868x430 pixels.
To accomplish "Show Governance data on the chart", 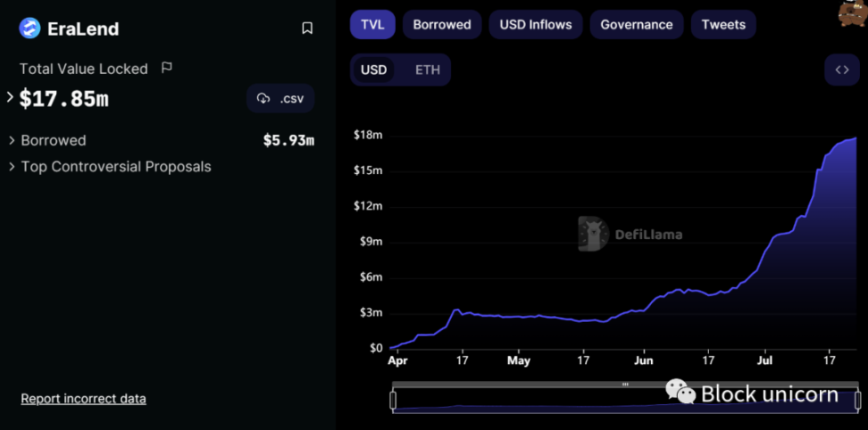I will pyautogui.click(x=637, y=24).
